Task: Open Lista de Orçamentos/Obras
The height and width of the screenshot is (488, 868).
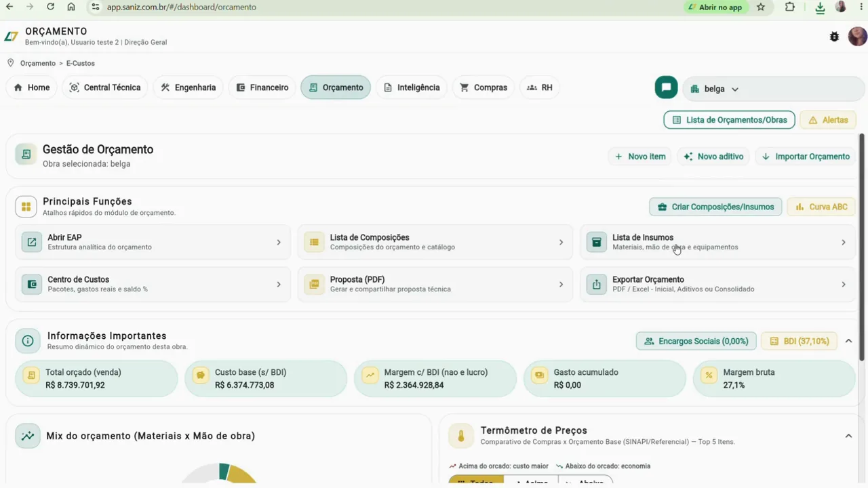Action: tap(730, 120)
